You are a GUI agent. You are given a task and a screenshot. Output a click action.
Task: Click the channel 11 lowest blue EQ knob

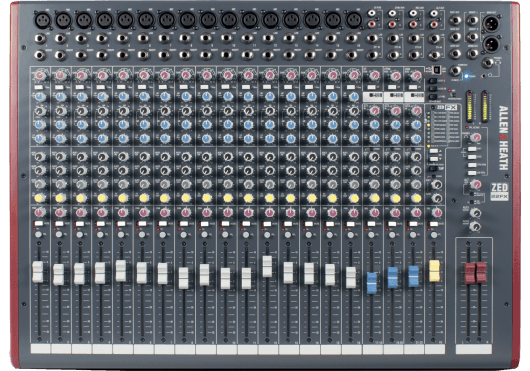[248, 139]
